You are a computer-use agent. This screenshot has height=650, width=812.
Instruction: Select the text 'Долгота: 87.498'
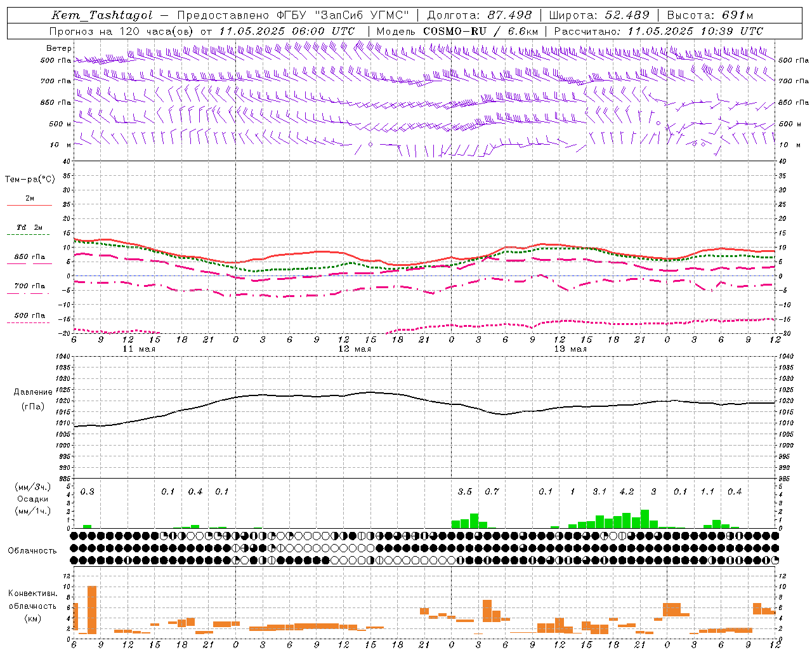pos(480,15)
